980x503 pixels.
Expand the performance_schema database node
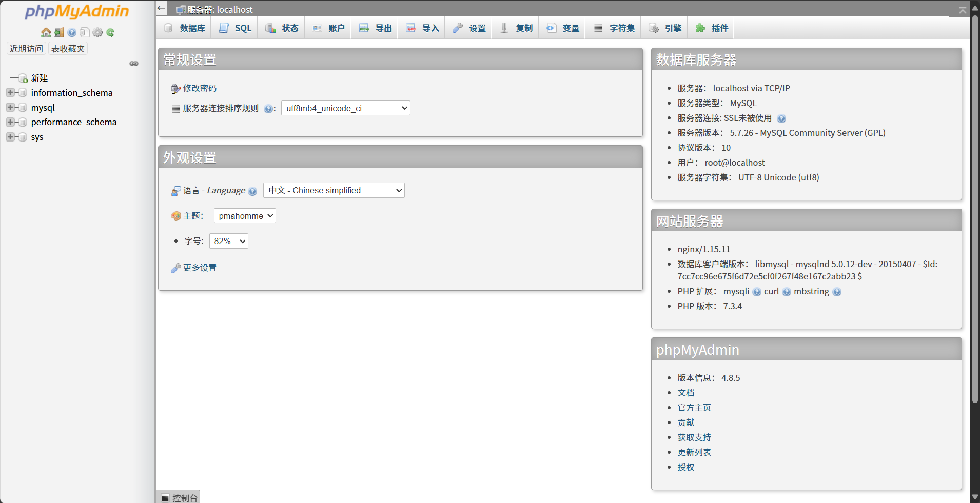click(10, 122)
